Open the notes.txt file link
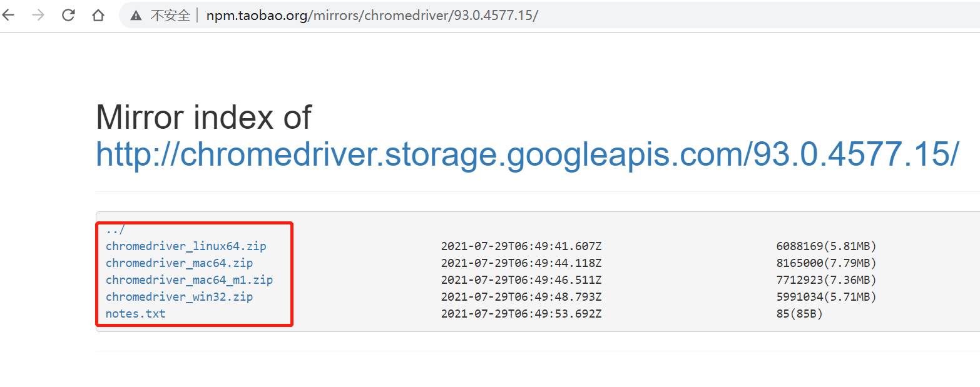This screenshot has height=387, width=980. click(136, 314)
